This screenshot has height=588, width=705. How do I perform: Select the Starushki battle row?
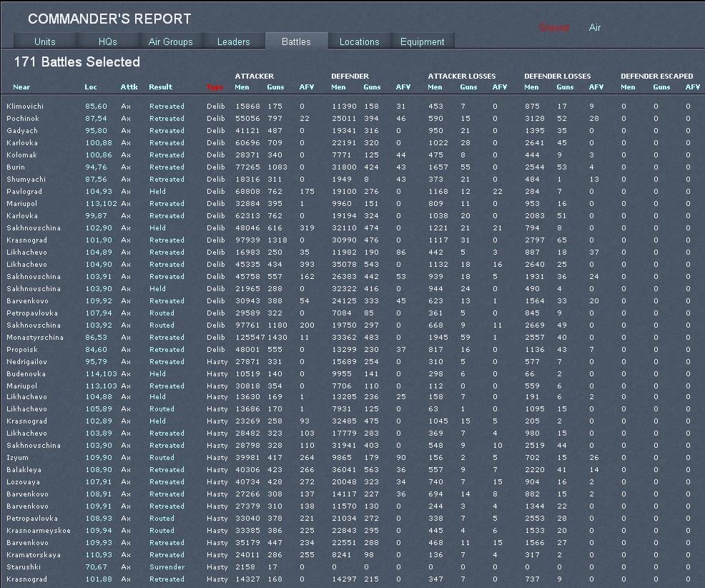coord(23,567)
